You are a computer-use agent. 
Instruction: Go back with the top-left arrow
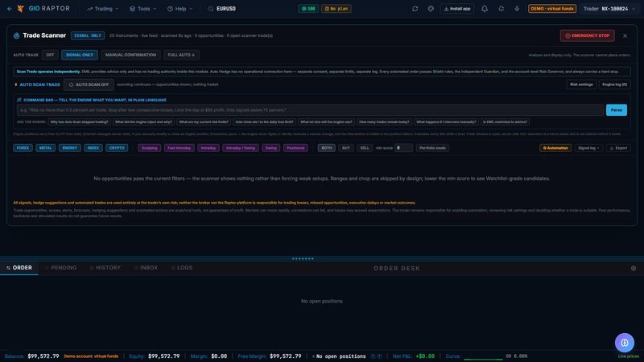(10, 9)
